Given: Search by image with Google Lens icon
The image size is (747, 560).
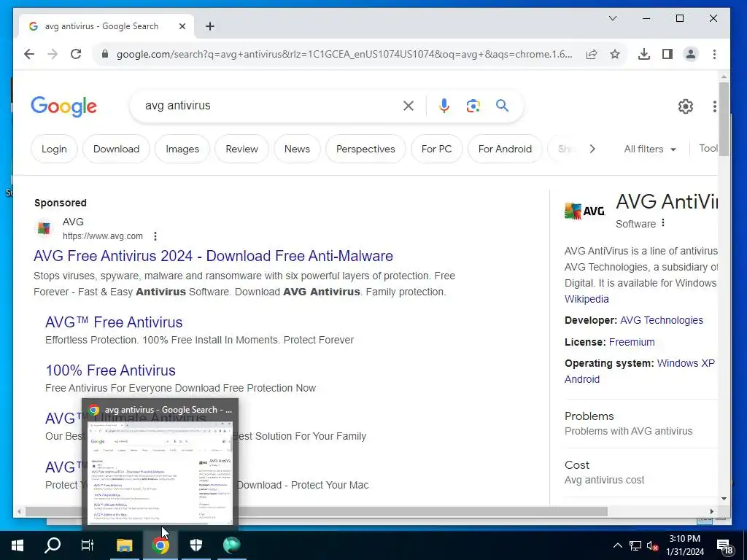Looking at the screenshot, I should click(473, 106).
